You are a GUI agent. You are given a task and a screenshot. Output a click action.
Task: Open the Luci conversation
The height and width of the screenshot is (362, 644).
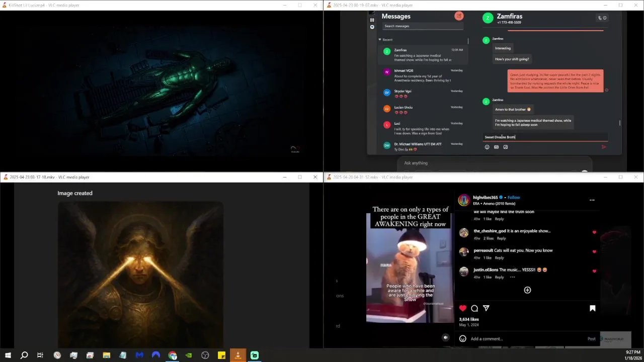(x=423, y=127)
